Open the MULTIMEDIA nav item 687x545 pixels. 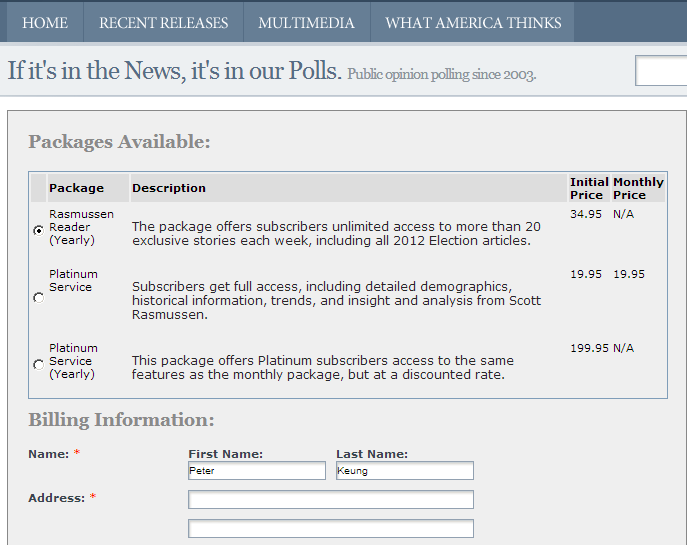point(307,23)
